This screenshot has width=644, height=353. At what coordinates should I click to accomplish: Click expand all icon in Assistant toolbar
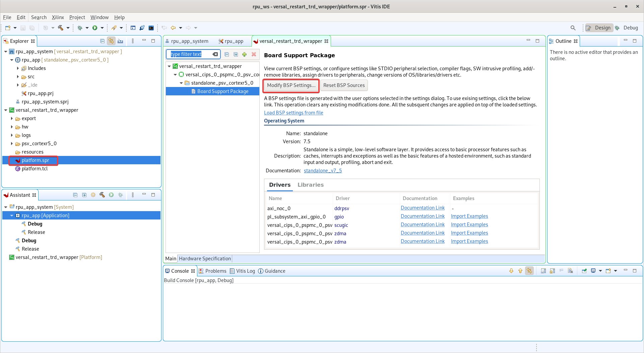point(84,195)
